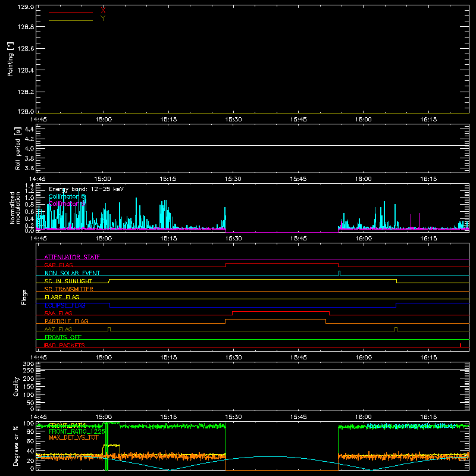Click 15:15 time label under Quality plot

click(x=168, y=417)
